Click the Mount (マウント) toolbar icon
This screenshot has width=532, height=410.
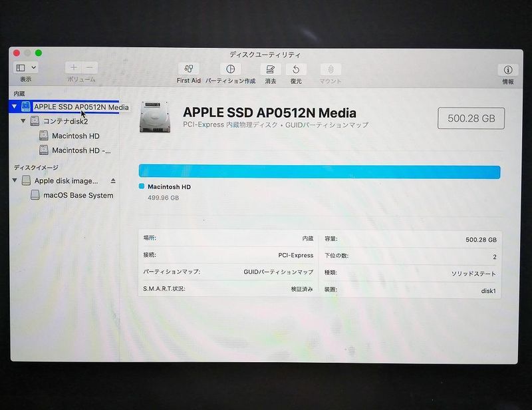[x=331, y=70]
